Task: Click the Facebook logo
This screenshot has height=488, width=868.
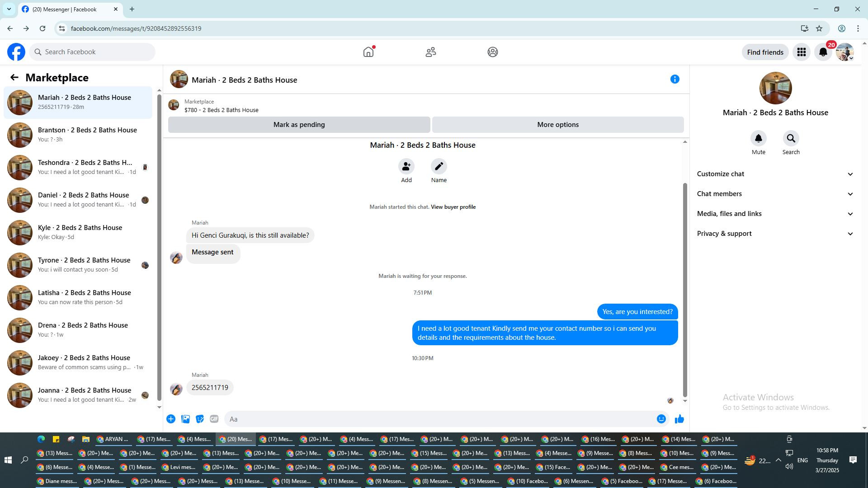Action: [16, 52]
